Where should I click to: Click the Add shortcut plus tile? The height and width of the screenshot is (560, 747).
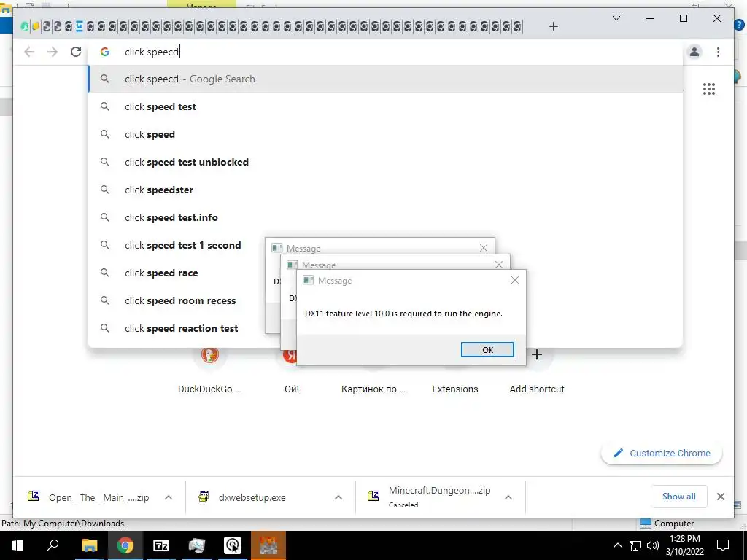click(x=536, y=355)
